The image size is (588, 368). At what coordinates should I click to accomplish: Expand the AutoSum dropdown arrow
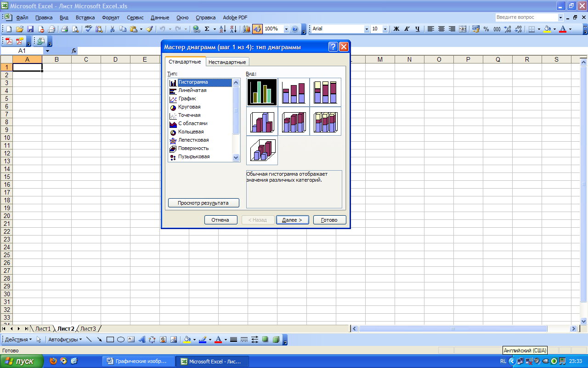tap(214, 29)
